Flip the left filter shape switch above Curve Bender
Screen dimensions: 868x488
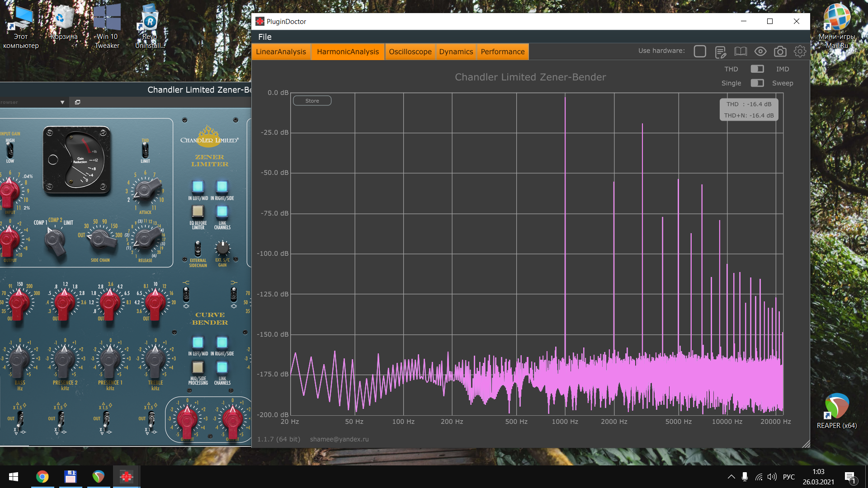point(186,295)
